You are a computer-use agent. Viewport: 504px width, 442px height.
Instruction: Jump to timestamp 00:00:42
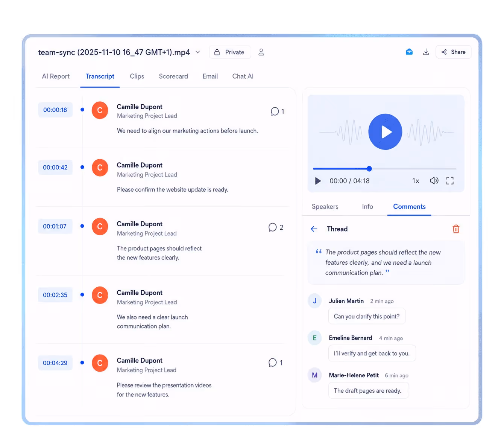click(55, 168)
